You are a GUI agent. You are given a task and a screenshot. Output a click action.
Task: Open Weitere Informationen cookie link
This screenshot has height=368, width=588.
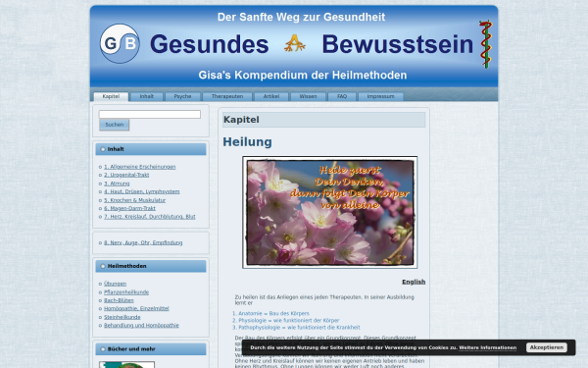point(487,347)
